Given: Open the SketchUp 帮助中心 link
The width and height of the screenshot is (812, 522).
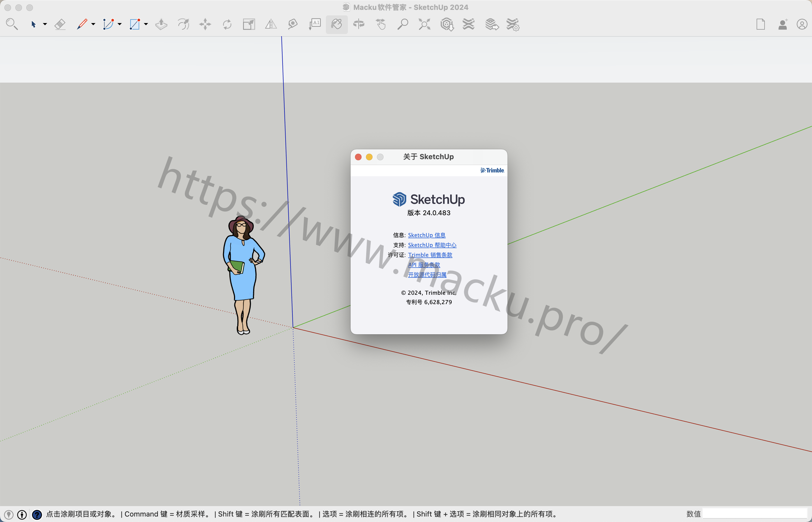Looking at the screenshot, I should pyautogui.click(x=432, y=245).
